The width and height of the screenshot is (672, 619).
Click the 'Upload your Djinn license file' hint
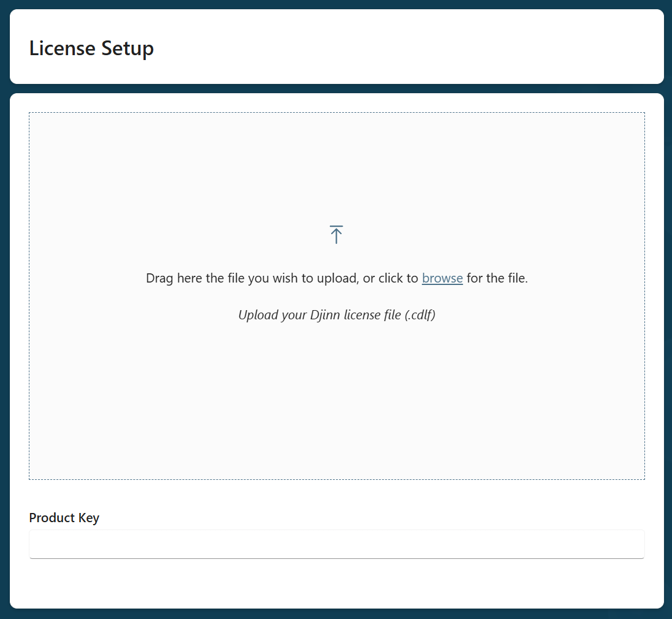pos(336,315)
